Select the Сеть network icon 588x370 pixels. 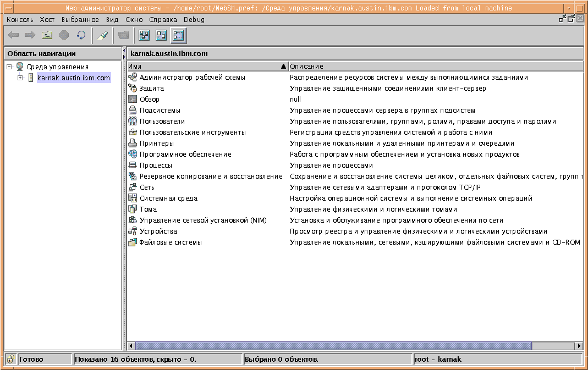point(132,187)
